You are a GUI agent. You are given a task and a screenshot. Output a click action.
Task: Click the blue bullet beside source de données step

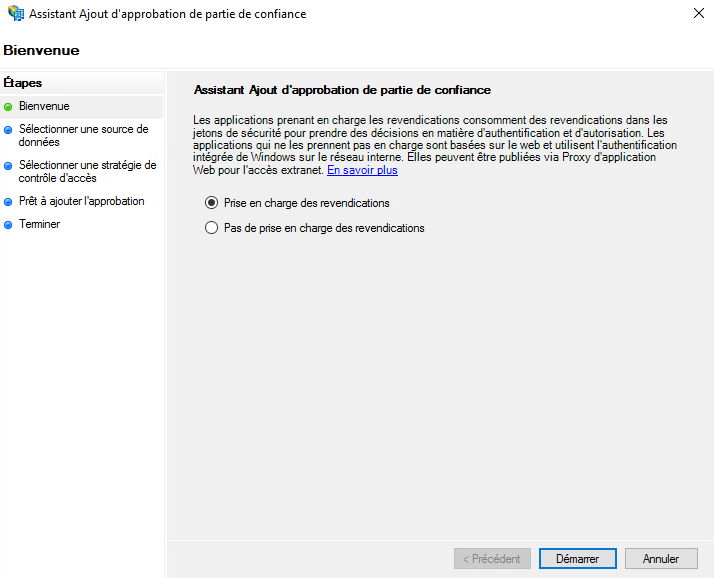pyautogui.click(x=8, y=129)
